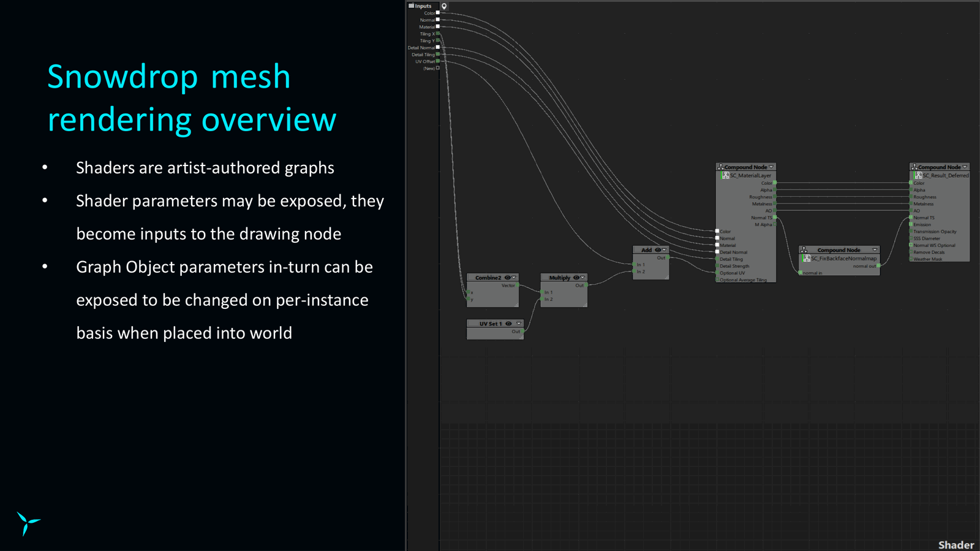Viewport: 980px width, 551px height.
Task: Click the In 1 port of the Multiply node
Action: (x=541, y=292)
